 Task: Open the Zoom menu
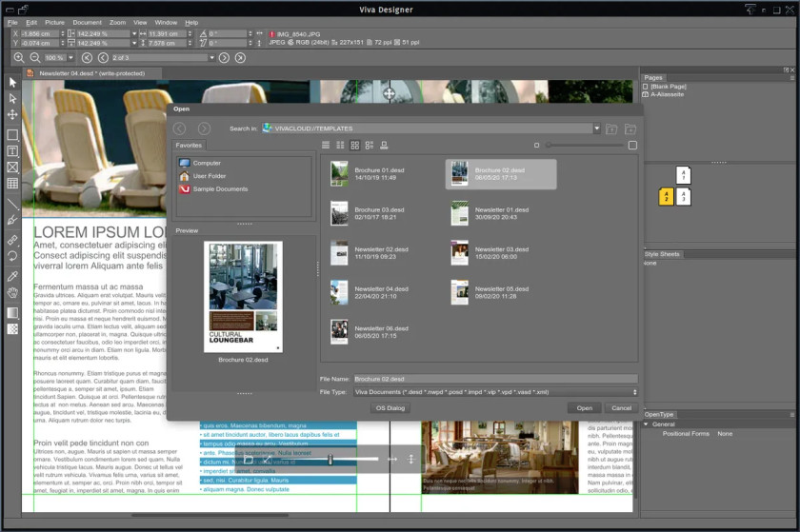pyautogui.click(x=117, y=23)
